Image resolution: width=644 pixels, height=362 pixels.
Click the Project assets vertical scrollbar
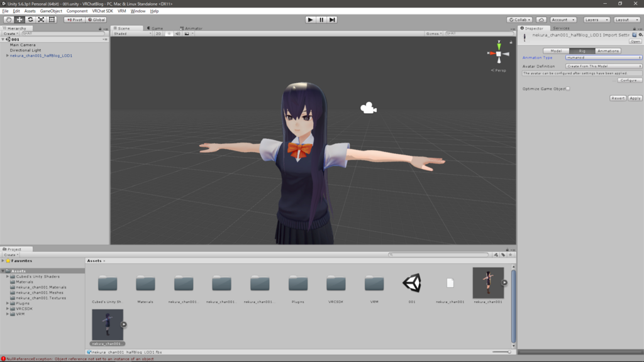(513, 306)
